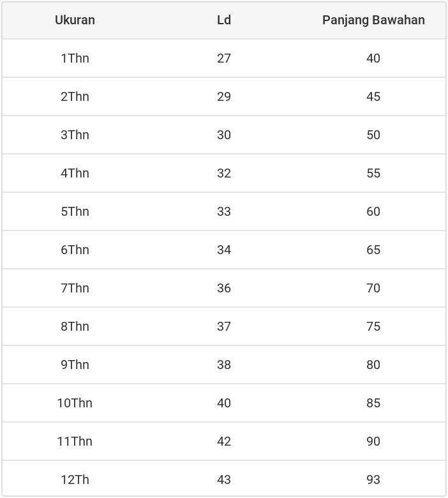Click the 8Thn row label

tap(75, 326)
